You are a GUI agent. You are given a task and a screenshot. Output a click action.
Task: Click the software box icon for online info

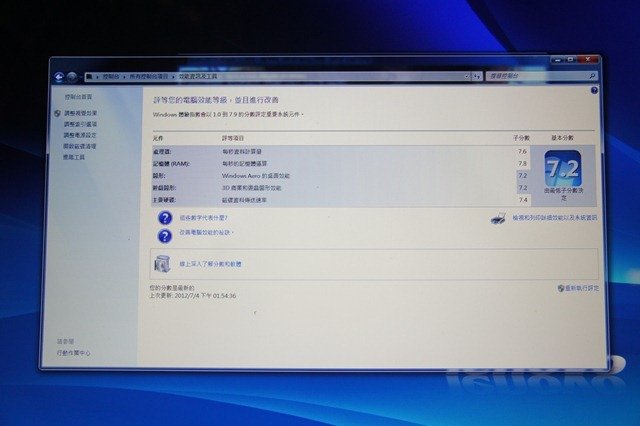(162, 264)
